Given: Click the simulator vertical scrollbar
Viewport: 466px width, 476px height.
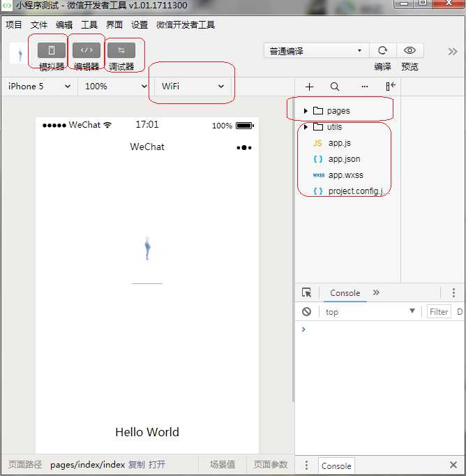Looking at the screenshot, I should point(293,249).
